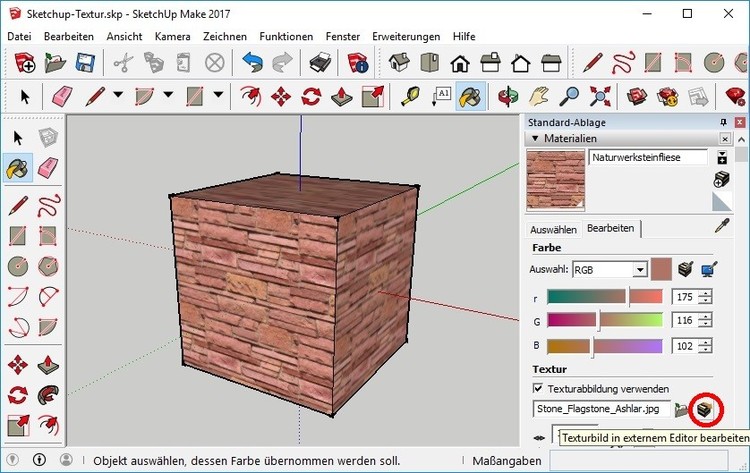This screenshot has width=750, height=473.
Task: Edit texture image in external editor
Action: click(x=705, y=409)
